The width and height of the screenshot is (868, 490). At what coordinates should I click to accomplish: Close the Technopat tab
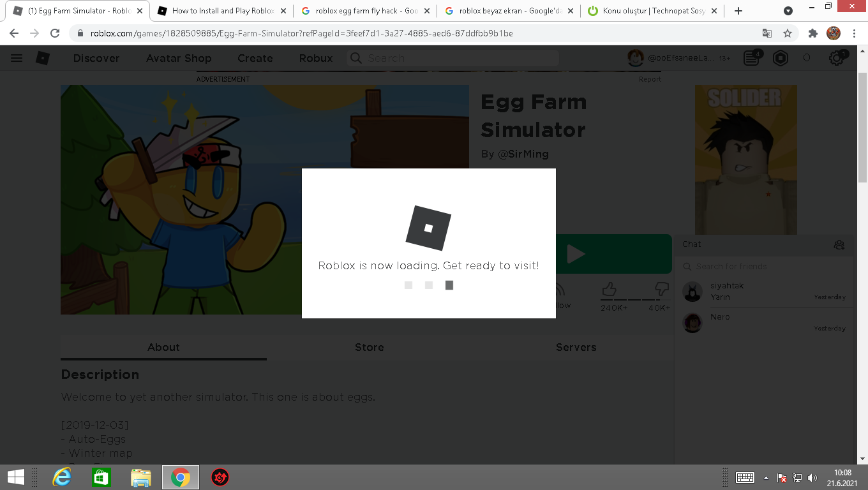point(714,11)
